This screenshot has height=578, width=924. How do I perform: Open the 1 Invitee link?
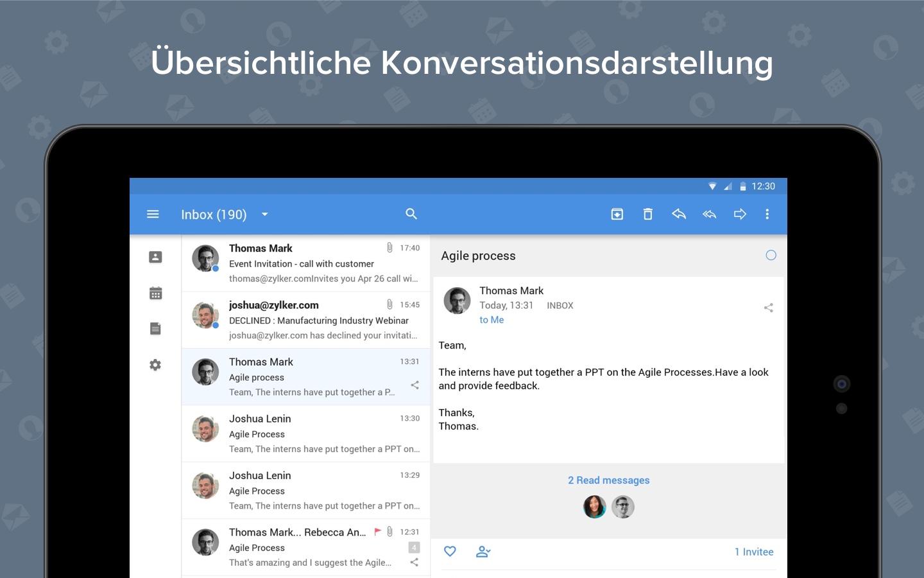[x=754, y=552]
